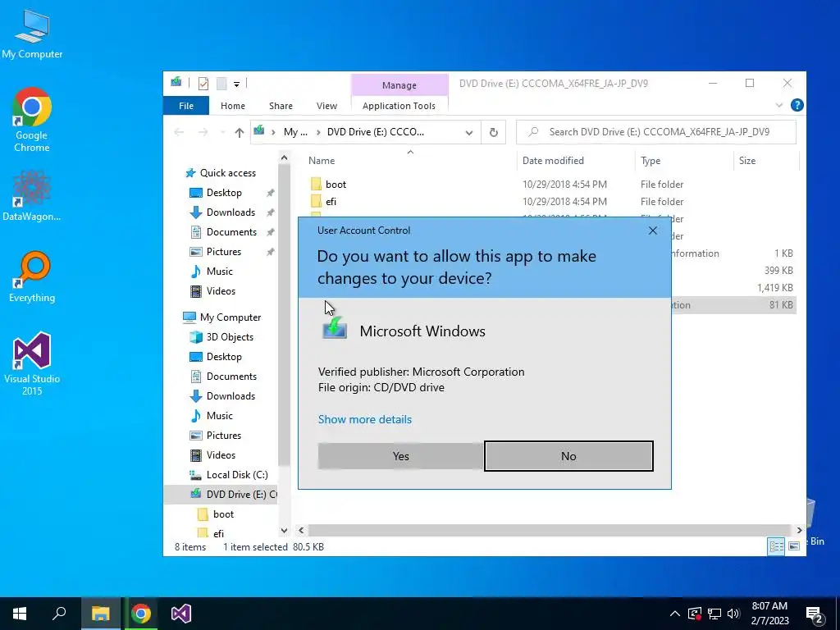Click horizontal scrollbar left arrow

coord(301,531)
